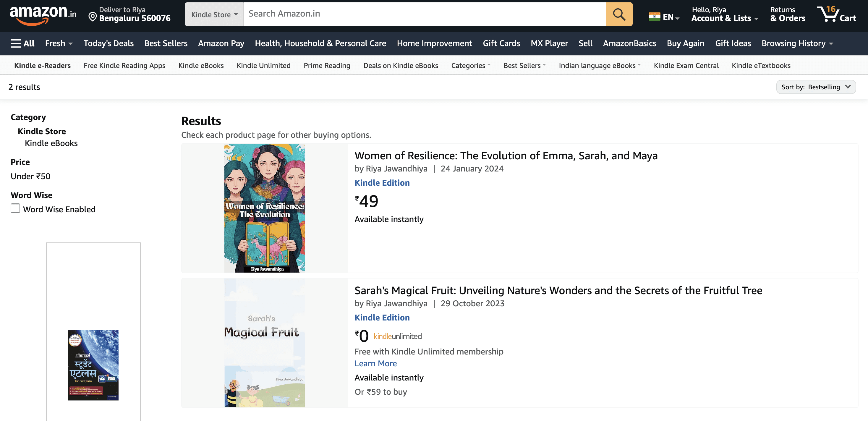868x421 pixels.
Task: Open the Kindle e-Readers tab
Action: point(43,65)
